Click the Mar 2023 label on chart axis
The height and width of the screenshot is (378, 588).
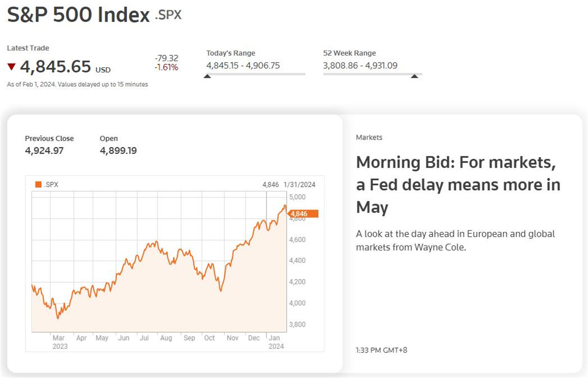click(59, 342)
